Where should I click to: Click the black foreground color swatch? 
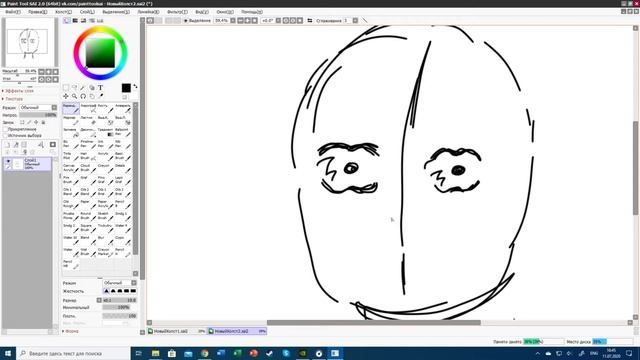point(126,88)
